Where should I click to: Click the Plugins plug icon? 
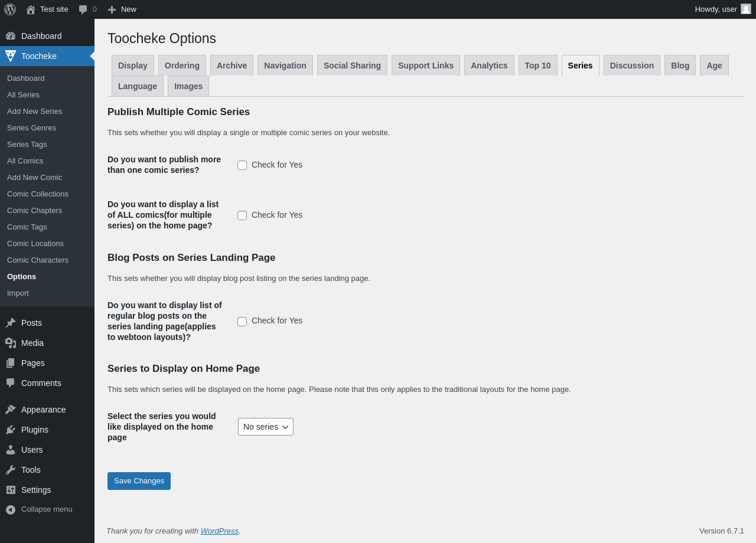click(x=11, y=430)
